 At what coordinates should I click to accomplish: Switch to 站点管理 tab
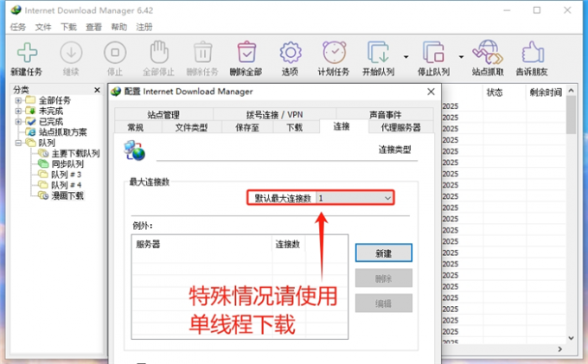pos(163,114)
